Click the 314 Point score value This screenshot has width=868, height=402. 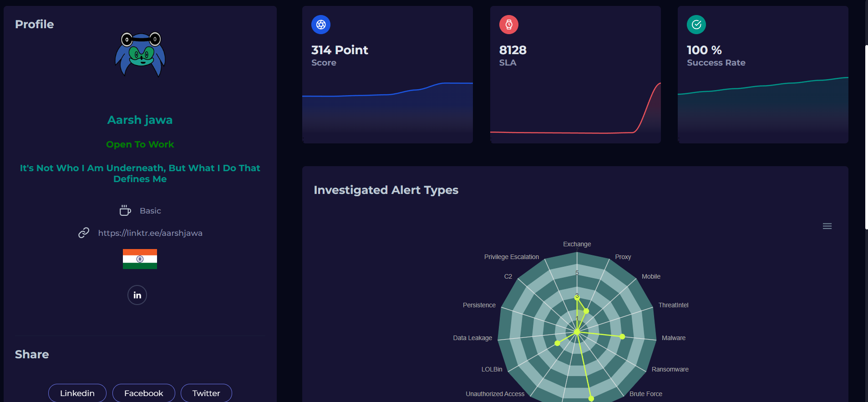(x=340, y=50)
